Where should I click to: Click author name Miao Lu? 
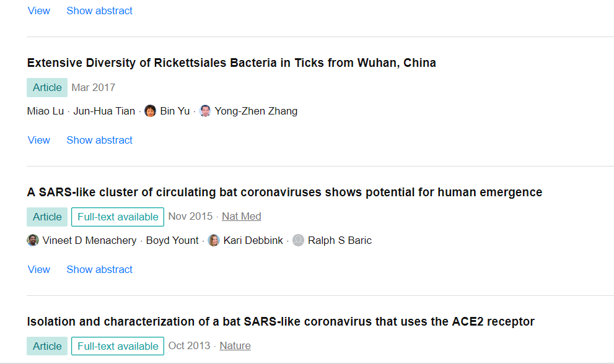(45, 111)
